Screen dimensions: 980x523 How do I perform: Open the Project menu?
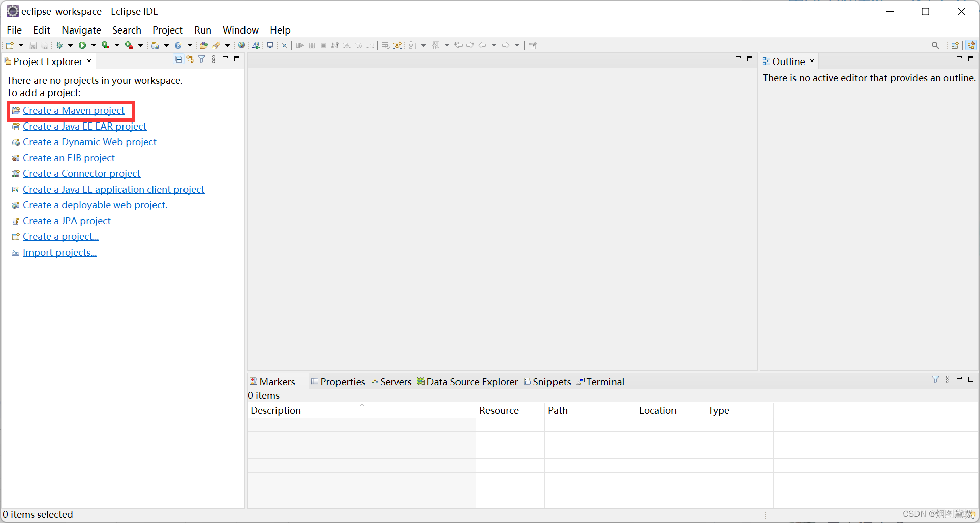[x=167, y=30]
